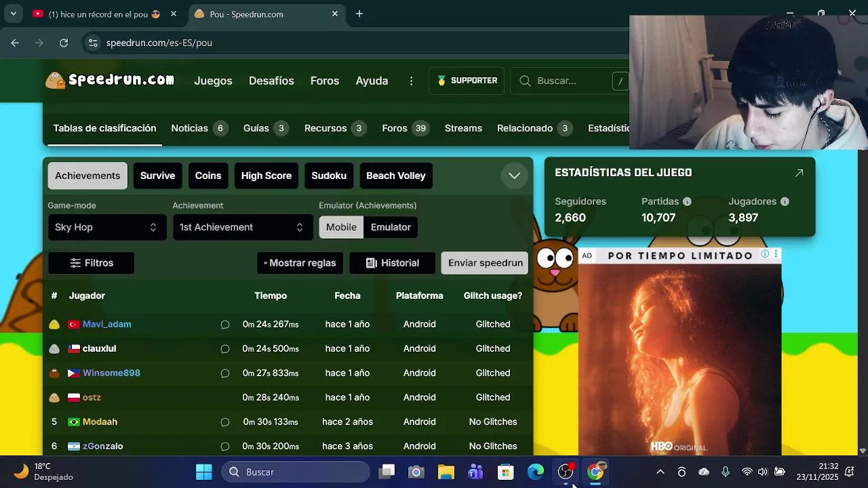Open Modaah's player profile
This screenshot has width=868, height=488.
coord(100,422)
